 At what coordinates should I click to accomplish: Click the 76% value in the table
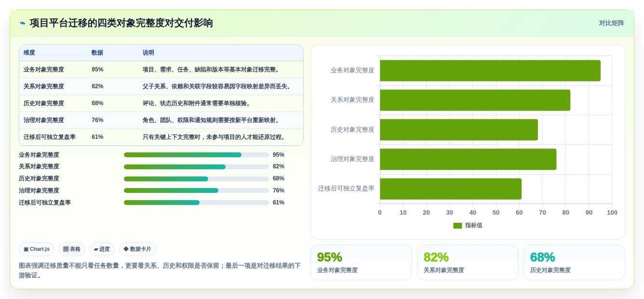click(97, 120)
